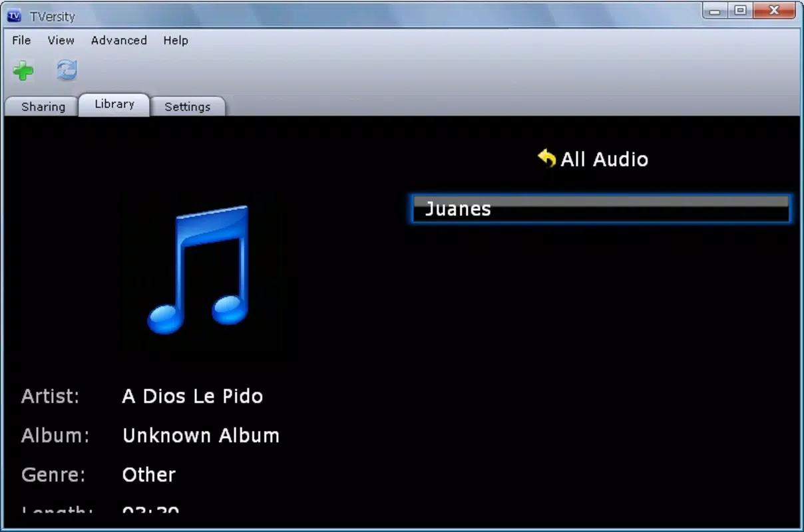Click the green plus add item icon
Screen dimensions: 804x532
point(23,70)
